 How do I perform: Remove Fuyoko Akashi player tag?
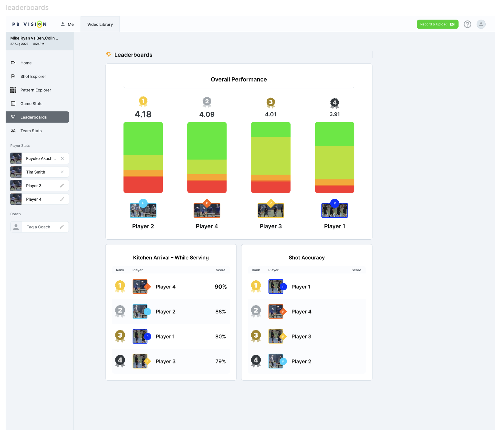62,158
